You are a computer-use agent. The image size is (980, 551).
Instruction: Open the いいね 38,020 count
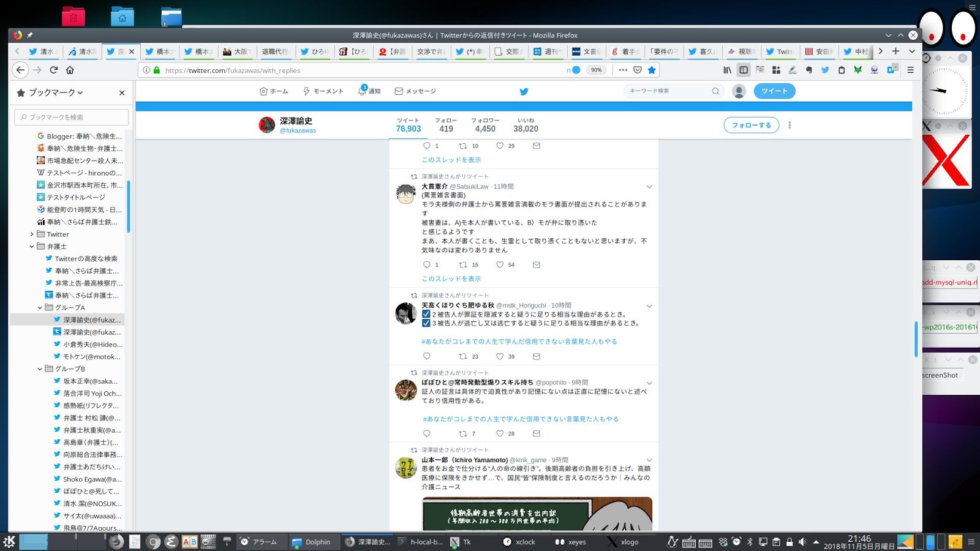point(526,125)
